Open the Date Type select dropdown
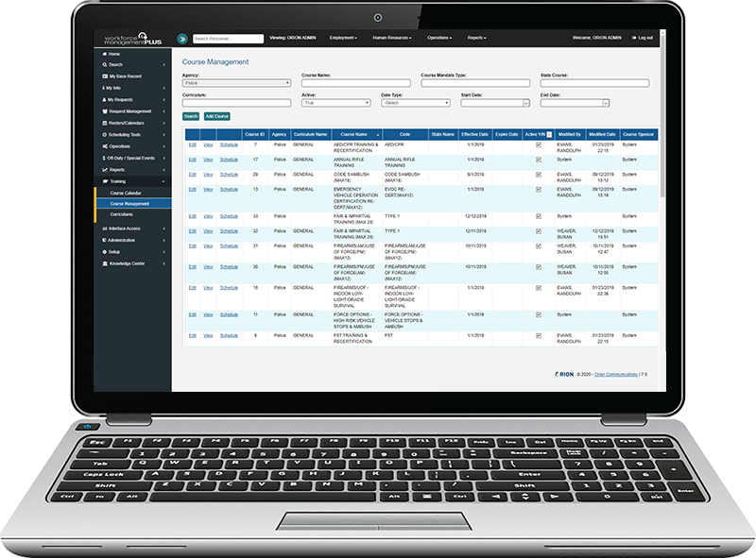Image resolution: width=756 pixels, height=558 pixels. point(416,103)
